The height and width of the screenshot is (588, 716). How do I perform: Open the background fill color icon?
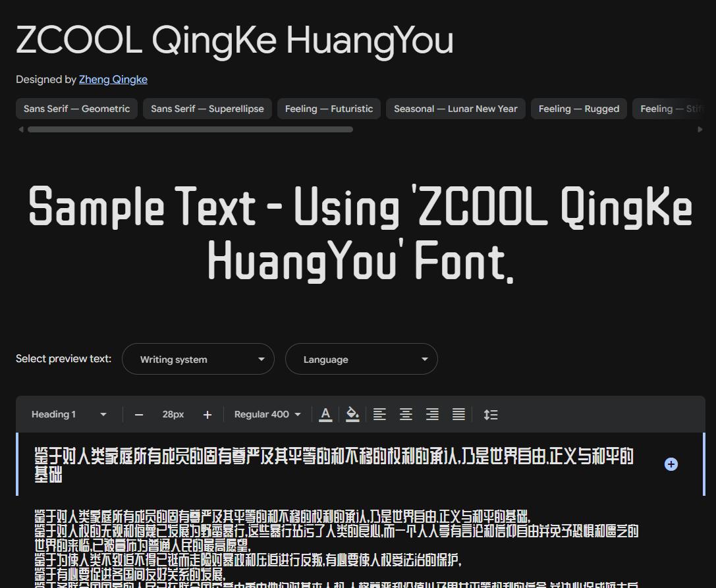(352, 415)
